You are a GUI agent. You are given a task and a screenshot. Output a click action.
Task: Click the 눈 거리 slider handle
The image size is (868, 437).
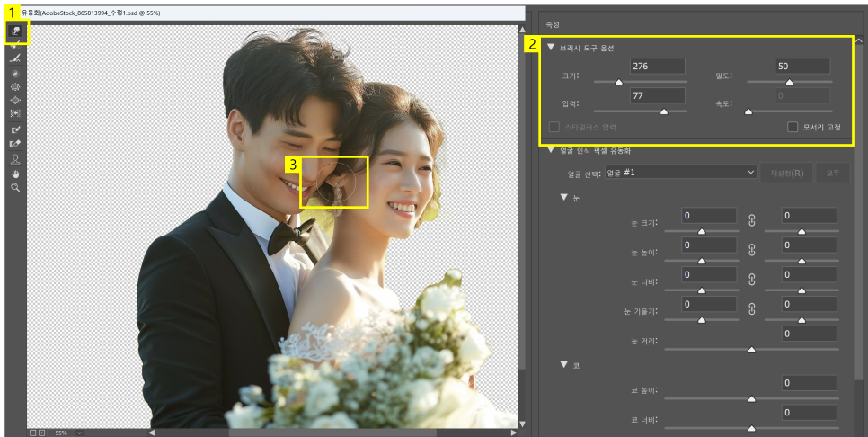tap(752, 350)
